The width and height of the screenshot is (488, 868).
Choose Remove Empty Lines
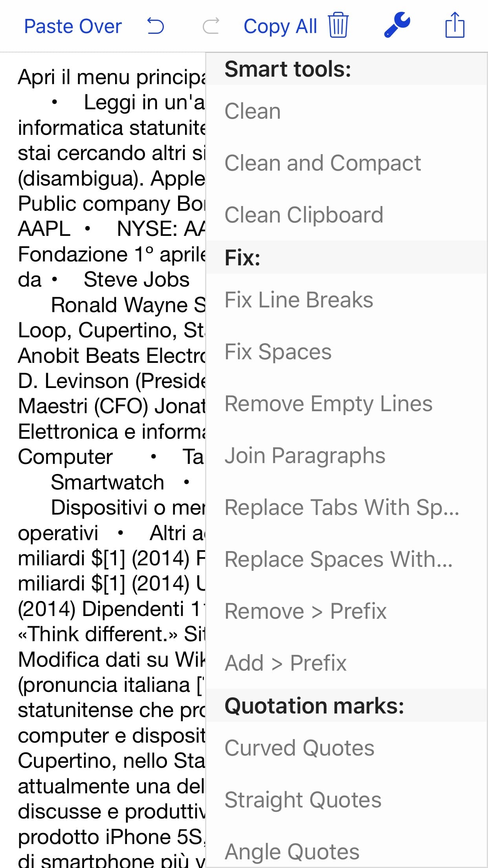328,404
